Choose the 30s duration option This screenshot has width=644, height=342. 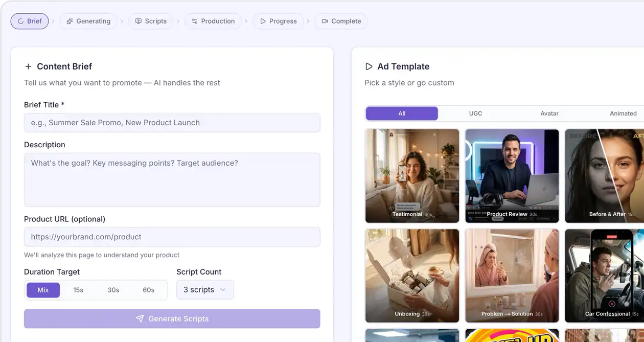click(113, 290)
